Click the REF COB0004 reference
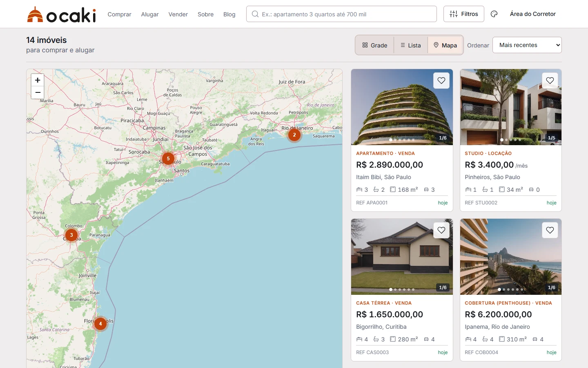Viewport: 588px width, 368px height. tap(481, 352)
